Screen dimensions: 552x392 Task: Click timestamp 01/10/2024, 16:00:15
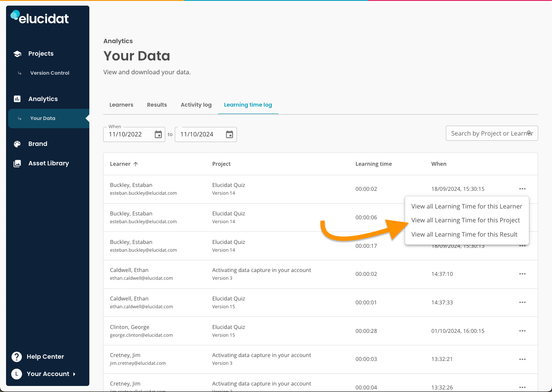458,331
